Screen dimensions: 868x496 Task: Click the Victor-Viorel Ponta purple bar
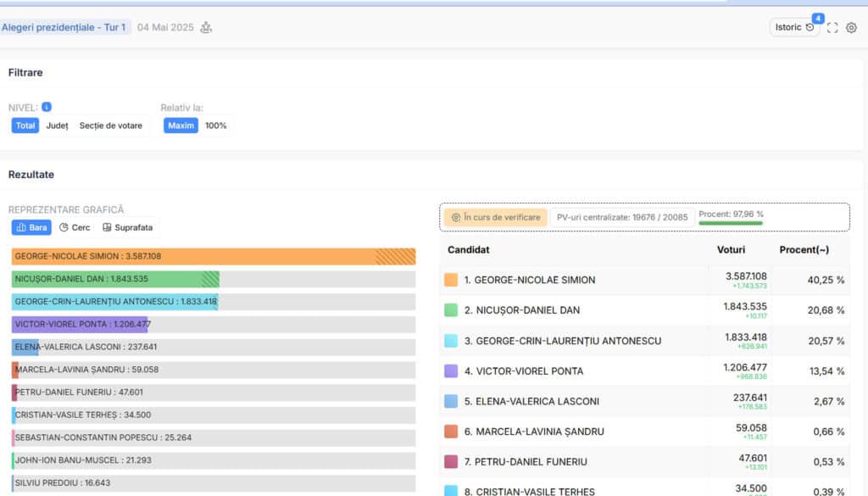click(80, 325)
